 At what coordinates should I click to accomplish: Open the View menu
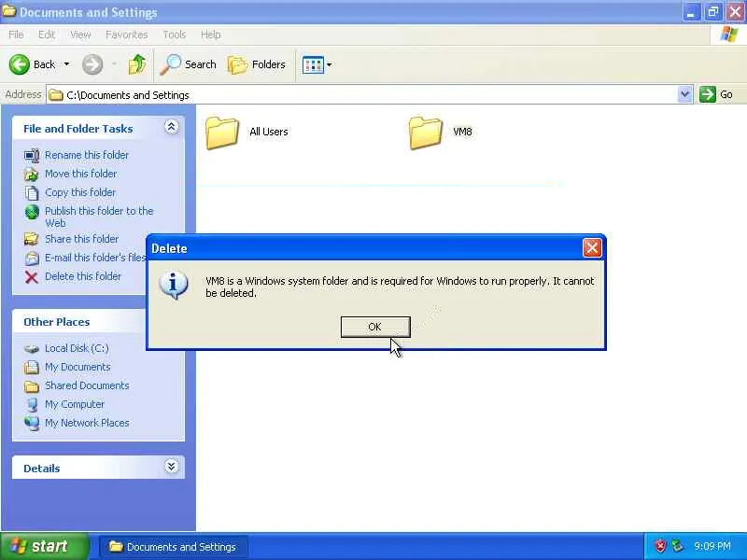80,35
